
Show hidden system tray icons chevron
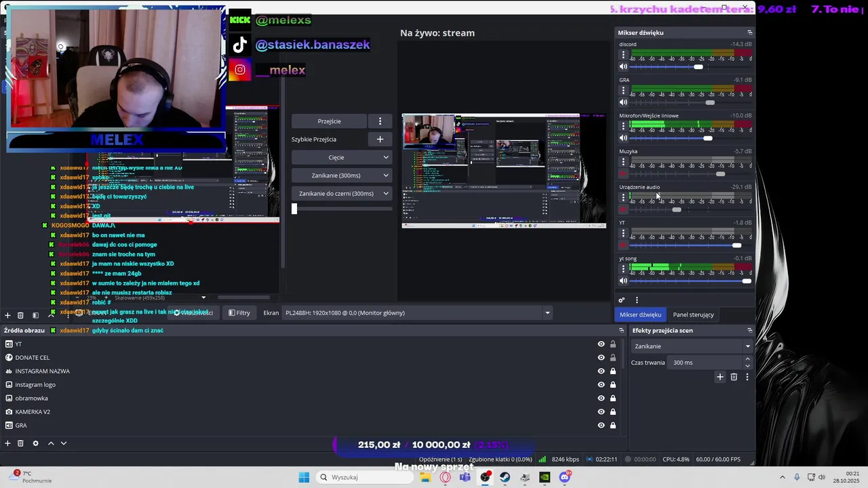[782, 477]
